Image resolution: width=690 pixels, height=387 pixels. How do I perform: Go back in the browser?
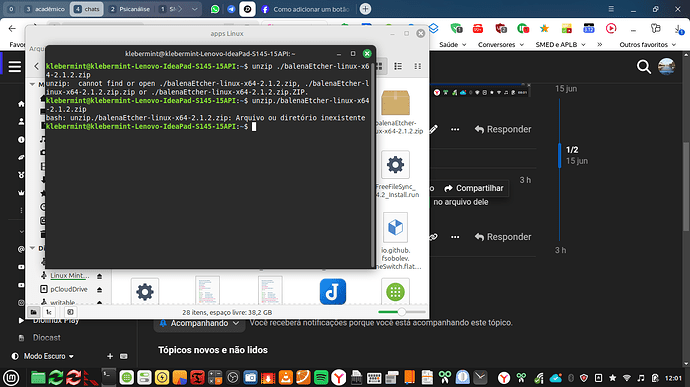pyautogui.click(x=12, y=29)
